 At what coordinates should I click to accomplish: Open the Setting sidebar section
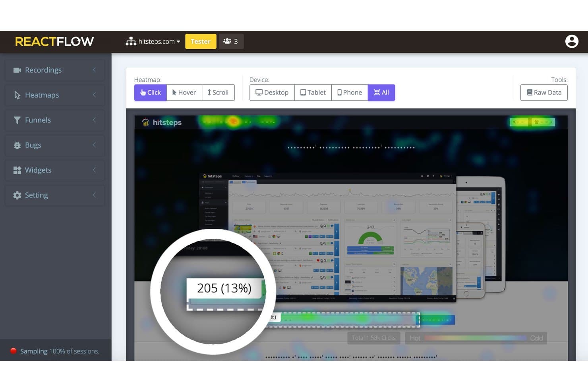(55, 195)
